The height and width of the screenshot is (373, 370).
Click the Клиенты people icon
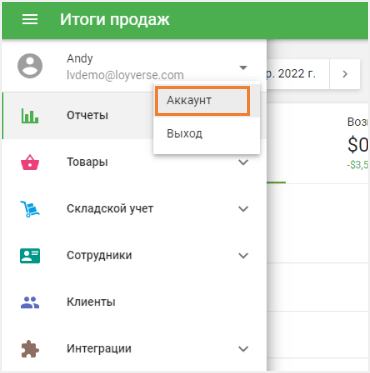(30, 302)
